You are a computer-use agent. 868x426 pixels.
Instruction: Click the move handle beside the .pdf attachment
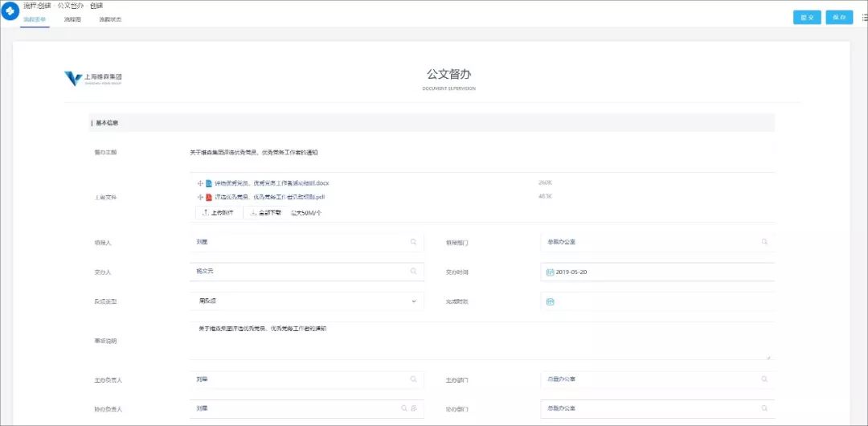coord(200,197)
